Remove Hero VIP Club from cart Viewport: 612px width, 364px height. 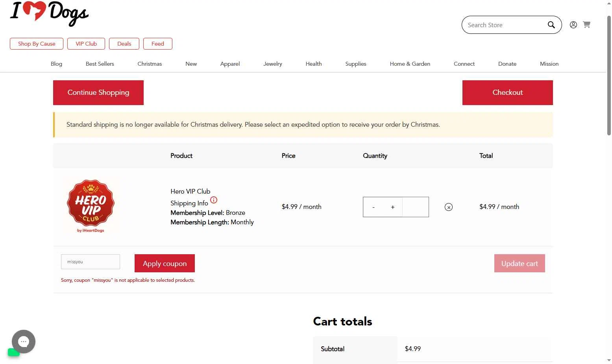click(x=449, y=207)
